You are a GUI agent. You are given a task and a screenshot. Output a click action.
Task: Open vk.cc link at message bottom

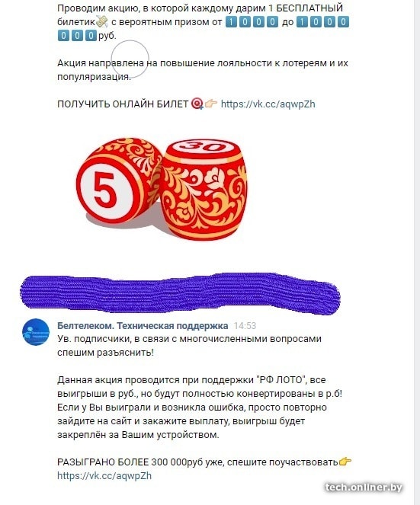coord(104,476)
